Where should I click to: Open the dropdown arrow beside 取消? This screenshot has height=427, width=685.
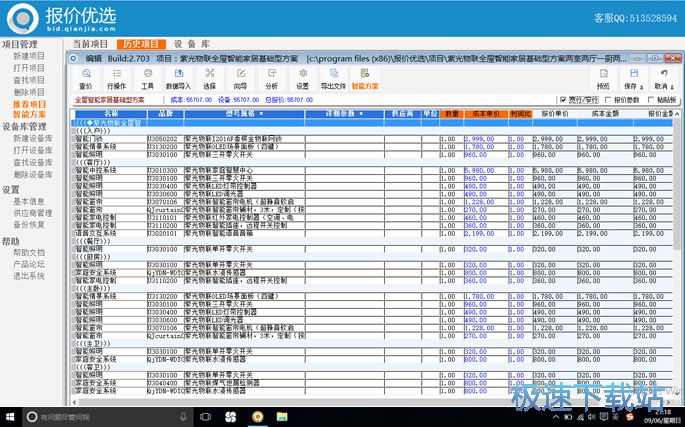673,87
